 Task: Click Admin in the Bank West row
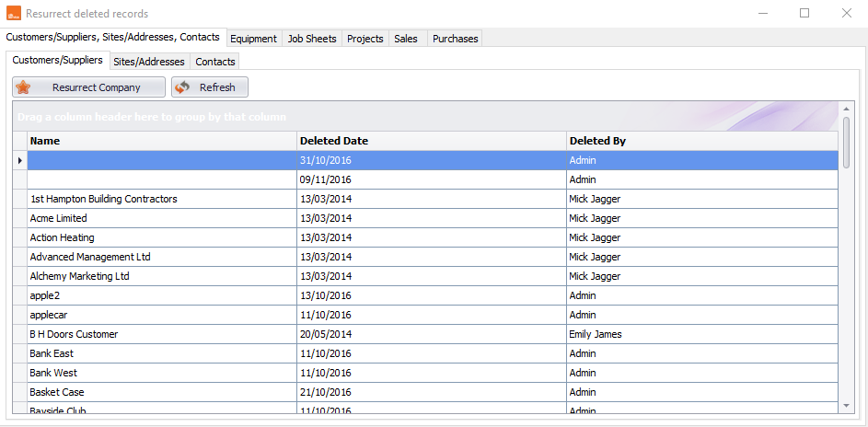click(x=702, y=373)
